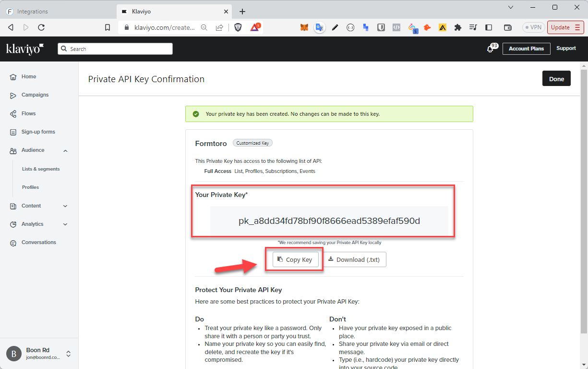
Task: Open Brave Rewards triangle icon
Action: (x=254, y=27)
